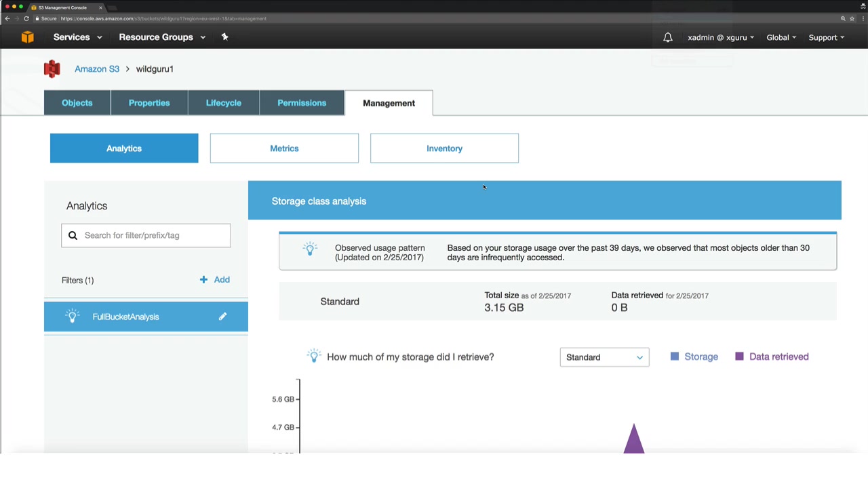Click the AWS orange cube logo
The width and height of the screenshot is (868, 488).
point(27,37)
